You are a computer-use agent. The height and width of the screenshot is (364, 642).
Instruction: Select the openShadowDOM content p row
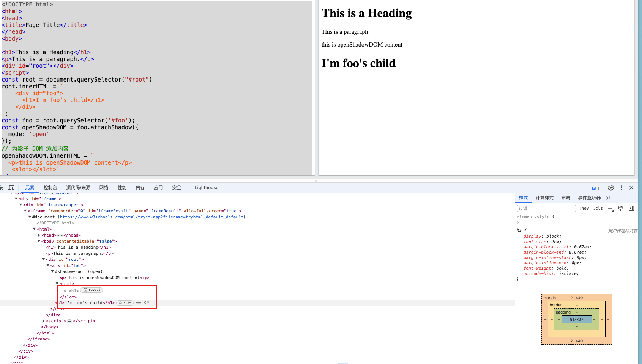click(104, 278)
